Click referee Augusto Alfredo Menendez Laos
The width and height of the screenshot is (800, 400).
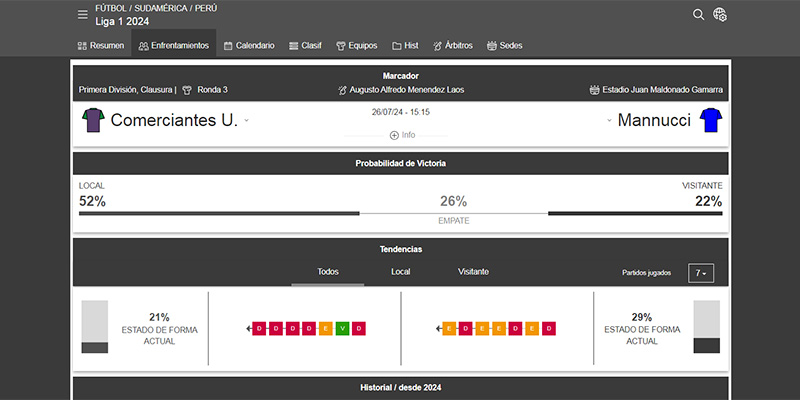[x=407, y=90]
